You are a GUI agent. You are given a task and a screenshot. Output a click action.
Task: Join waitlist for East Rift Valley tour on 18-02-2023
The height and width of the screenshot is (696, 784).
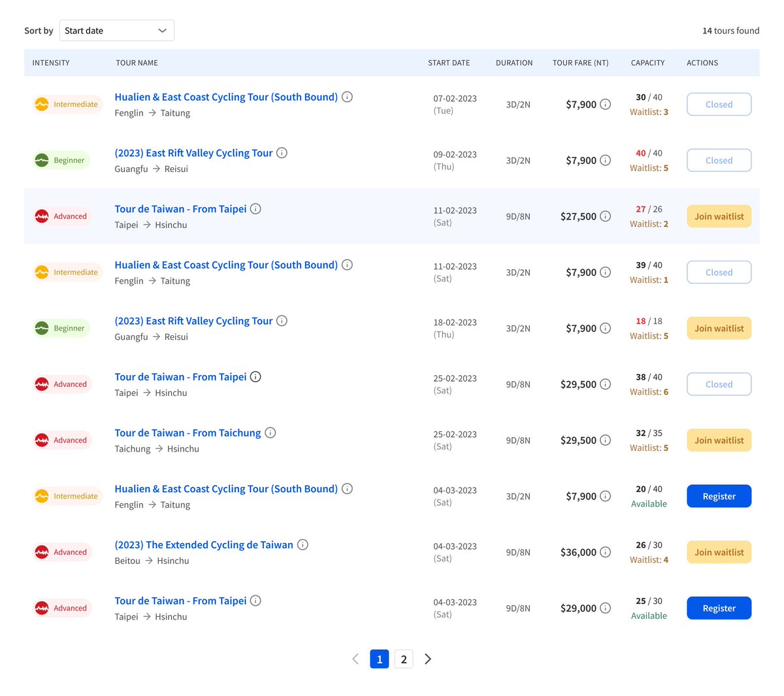pos(719,328)
